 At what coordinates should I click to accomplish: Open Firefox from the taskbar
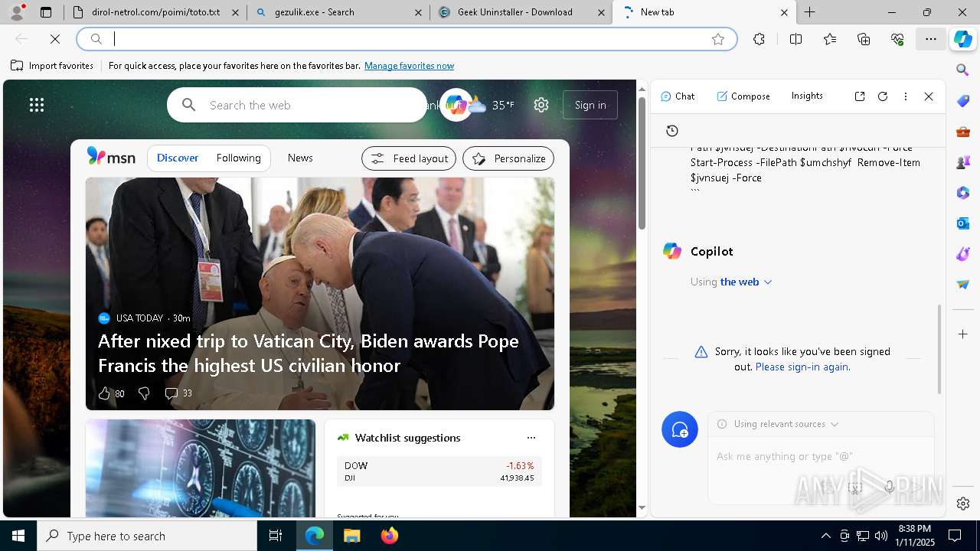click(390, 536)
